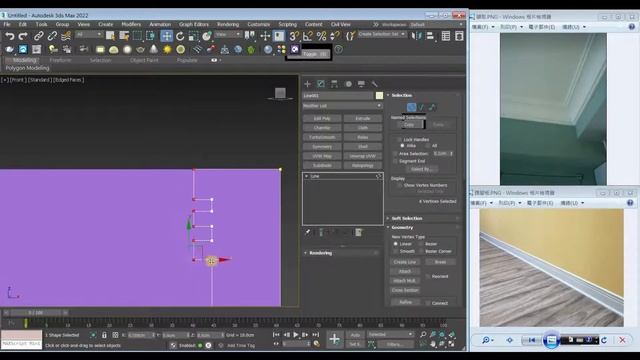Open the Edit menu
This screenshot has height=360, width=640.
click(x=23, y=24)
